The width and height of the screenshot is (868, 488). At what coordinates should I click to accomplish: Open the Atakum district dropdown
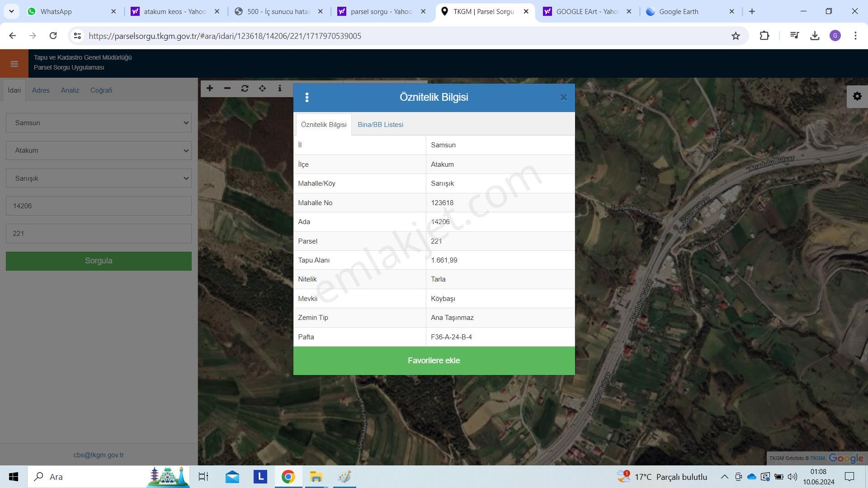pyautogui.click(x=99, y=150)
